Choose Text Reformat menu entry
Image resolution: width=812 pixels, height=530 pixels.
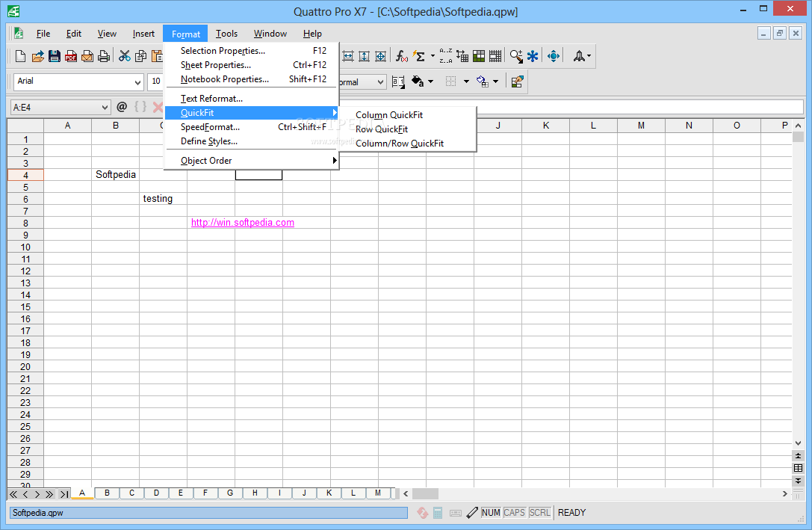tap(252, 99)
